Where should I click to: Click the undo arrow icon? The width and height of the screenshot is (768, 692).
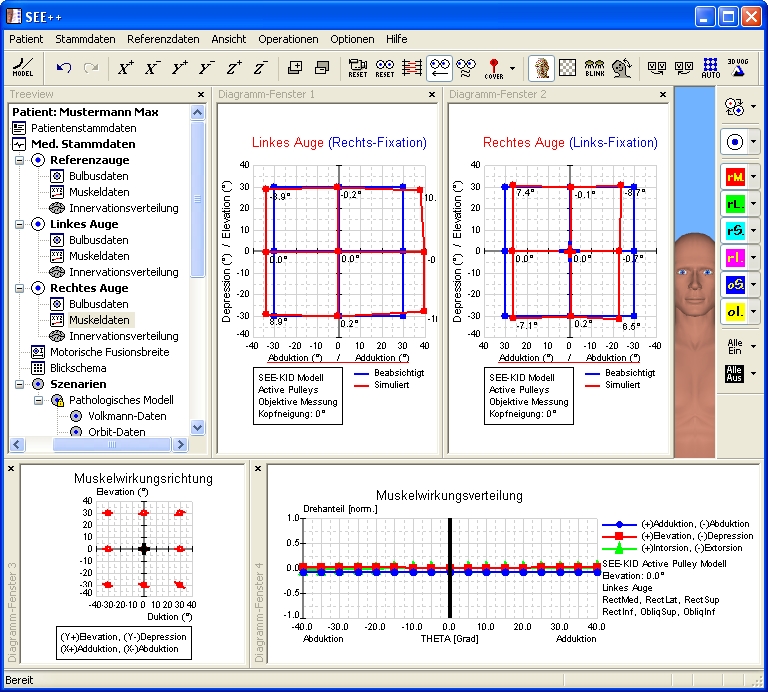click(64, 68)
